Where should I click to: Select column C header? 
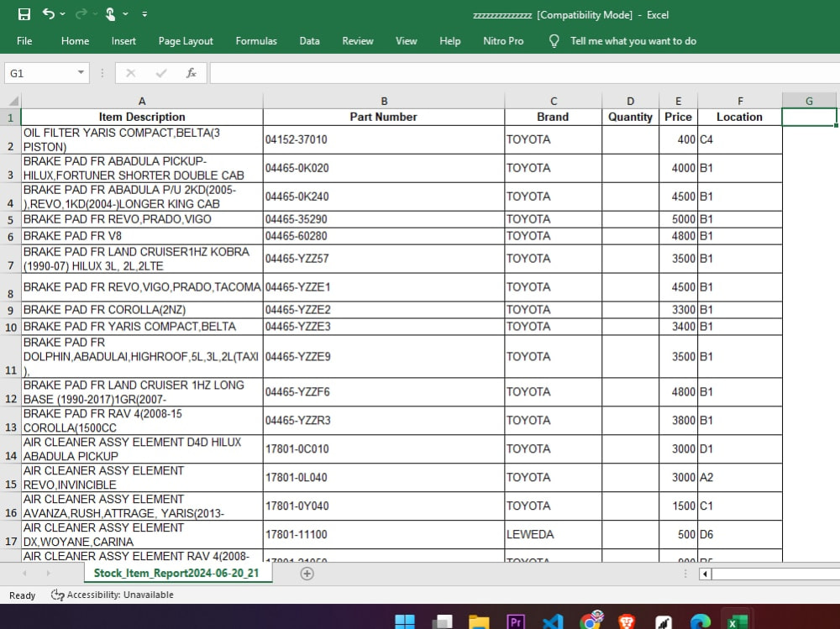554,101
